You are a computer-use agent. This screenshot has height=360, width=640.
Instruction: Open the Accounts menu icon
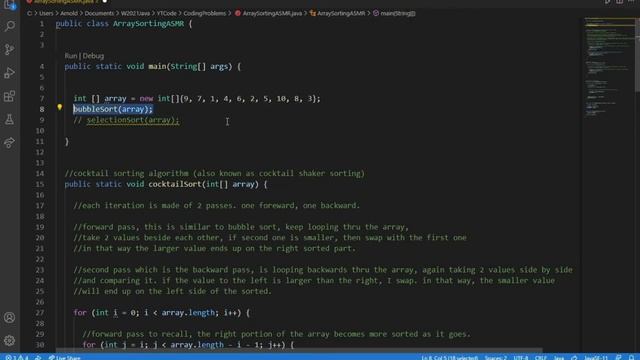click(x=9, y=318)
